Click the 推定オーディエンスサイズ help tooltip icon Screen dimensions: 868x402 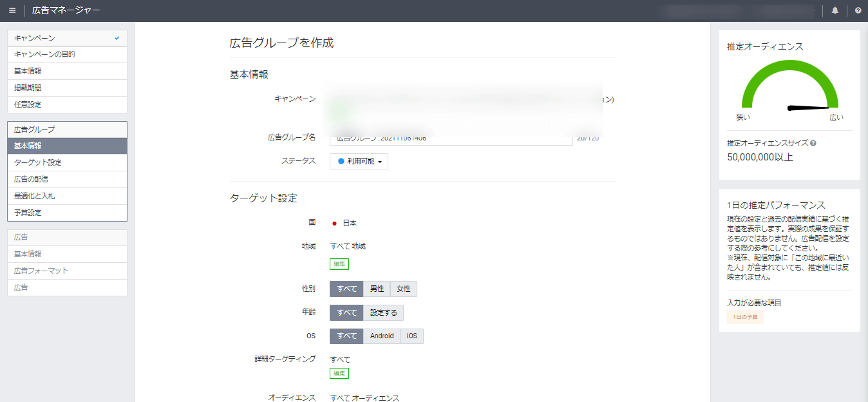(813, 143)
